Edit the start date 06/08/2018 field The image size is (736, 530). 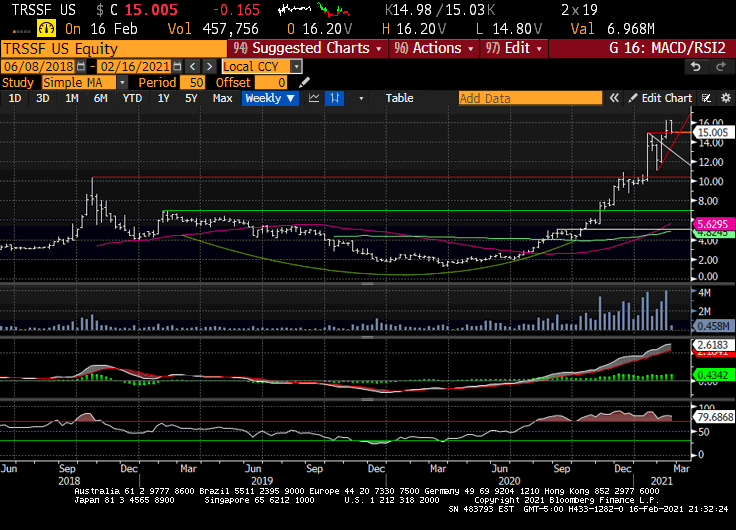point(38,66)
